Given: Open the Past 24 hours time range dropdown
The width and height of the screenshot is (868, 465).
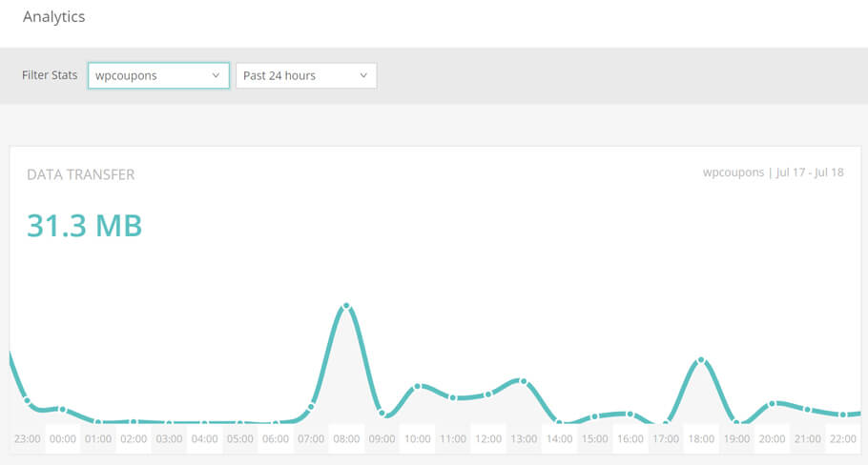Looking at the screenshot, I should 306,75.
